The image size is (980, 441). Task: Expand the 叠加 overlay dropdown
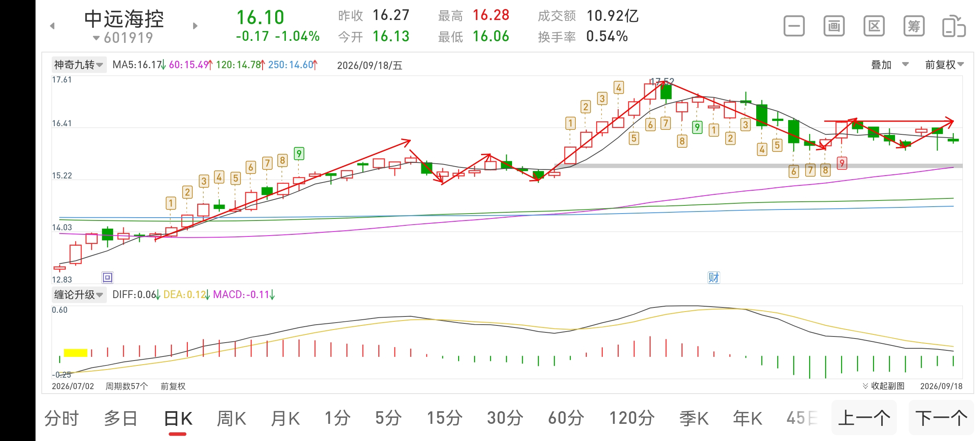click(890, 65)
